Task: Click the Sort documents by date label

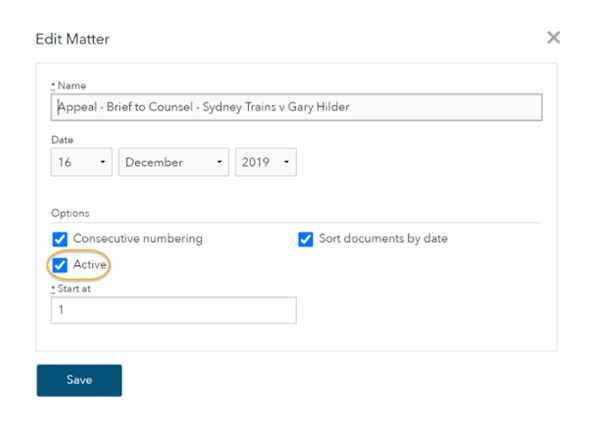Action: 383,239
